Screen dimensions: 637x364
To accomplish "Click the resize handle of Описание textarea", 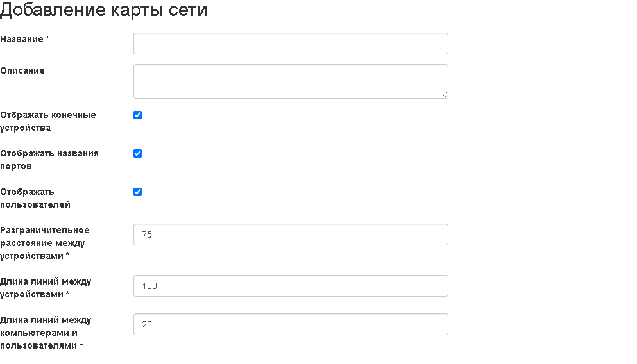I will tap(445, 95).
